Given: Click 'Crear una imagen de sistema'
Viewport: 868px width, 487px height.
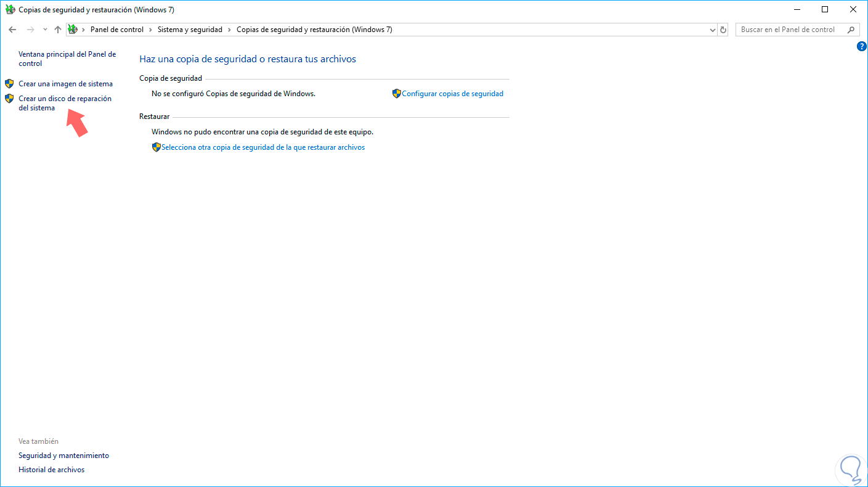Looking at the screenshot, I should pos(65,84).
